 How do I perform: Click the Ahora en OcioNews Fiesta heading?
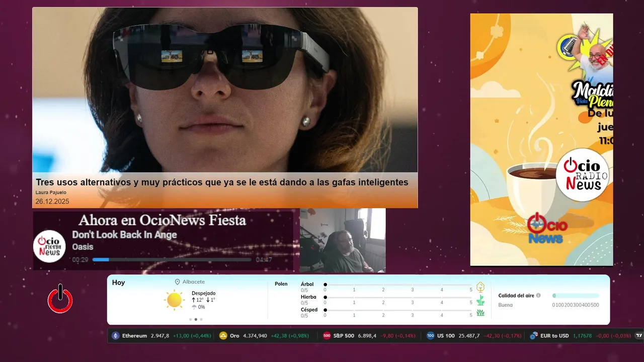162,220
